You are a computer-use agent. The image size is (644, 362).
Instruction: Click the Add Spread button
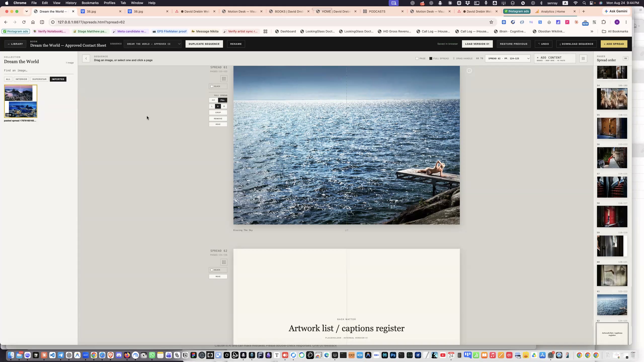click(x=614, y=44)
